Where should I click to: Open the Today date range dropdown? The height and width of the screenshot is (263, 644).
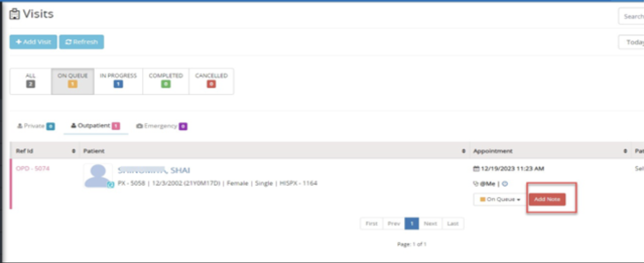tap(633, 42)
